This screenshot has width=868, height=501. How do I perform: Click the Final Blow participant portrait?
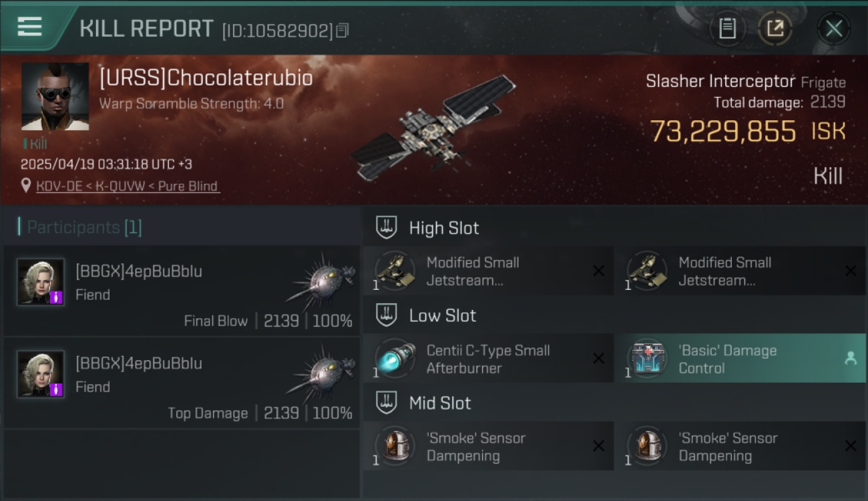pos(41,282)
